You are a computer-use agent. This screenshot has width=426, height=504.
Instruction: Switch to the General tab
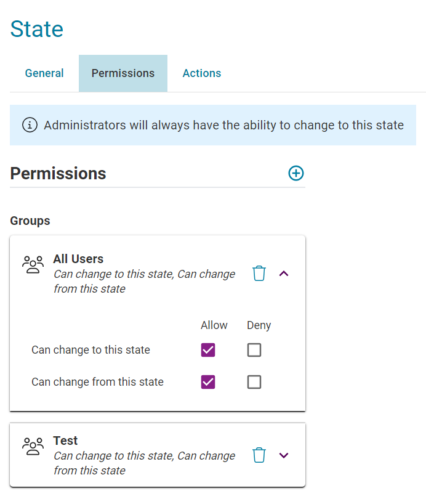(x=44, y=73)
